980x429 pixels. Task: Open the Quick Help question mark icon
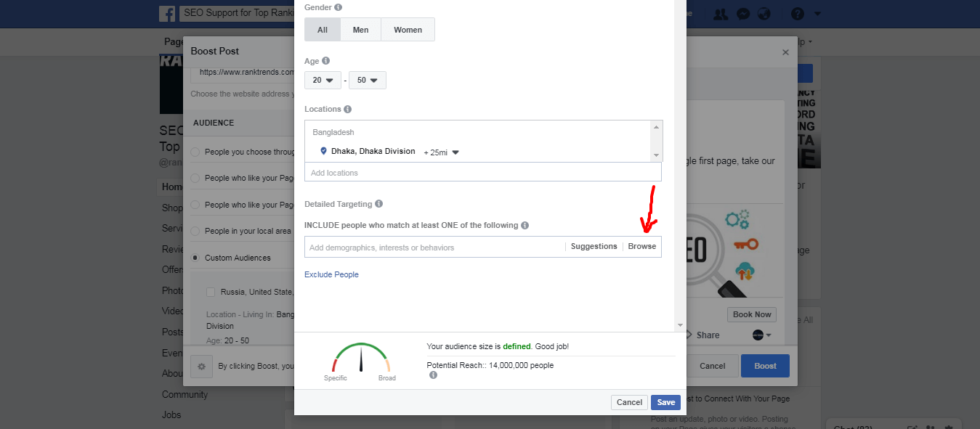click(797, 14)
